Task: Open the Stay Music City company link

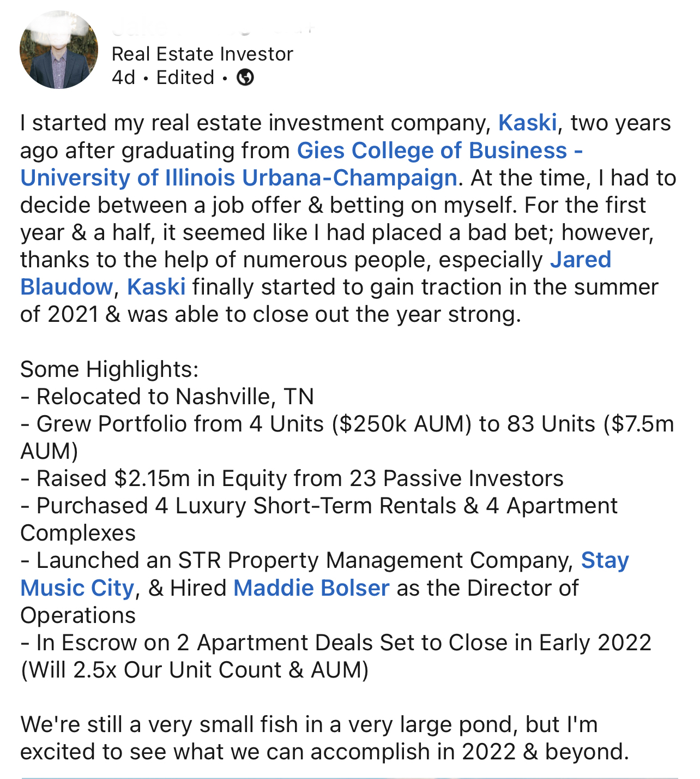Action: coord(605,560)
